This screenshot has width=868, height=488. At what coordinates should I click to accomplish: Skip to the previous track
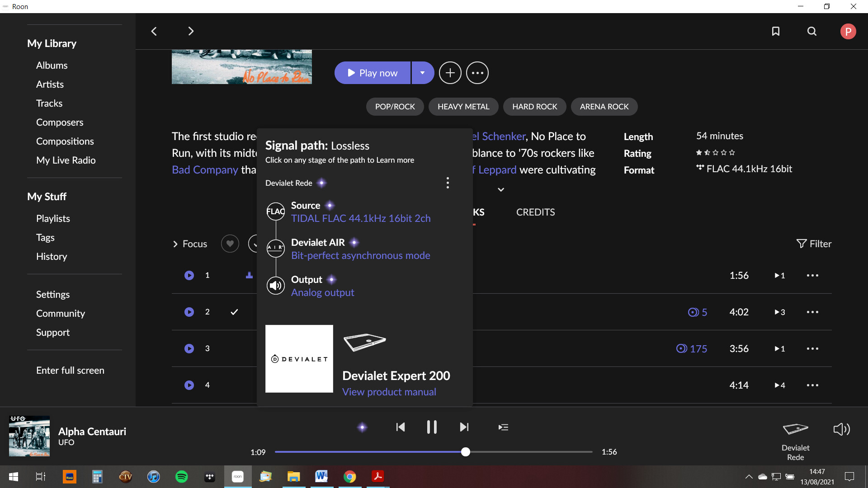tap(401, 427)
